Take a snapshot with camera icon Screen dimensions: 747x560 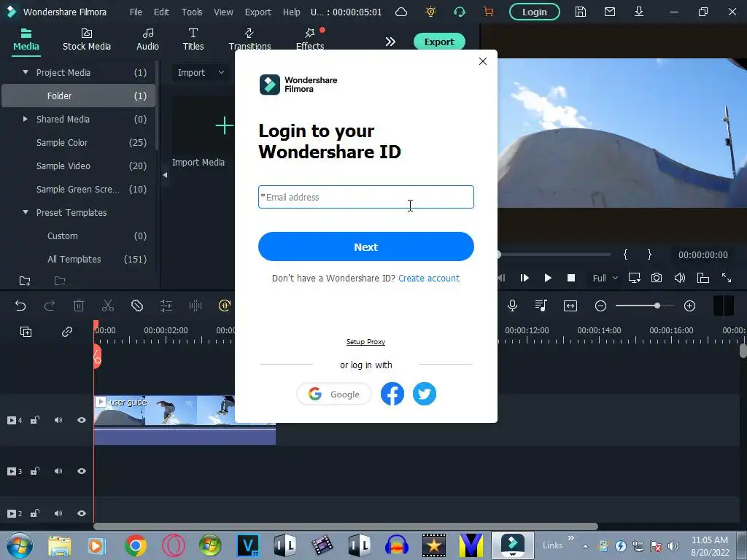[x=657, y=278]
